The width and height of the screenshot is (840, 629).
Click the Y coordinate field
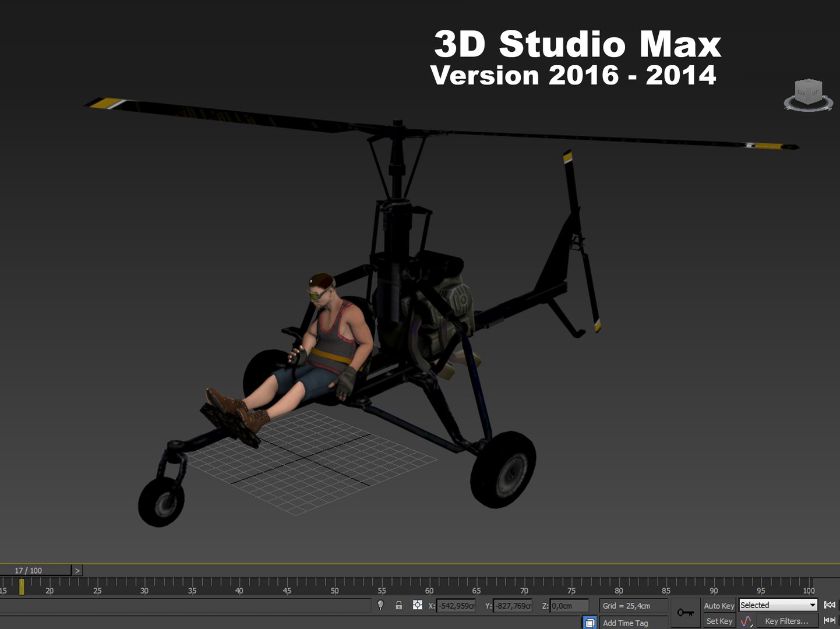512,606
